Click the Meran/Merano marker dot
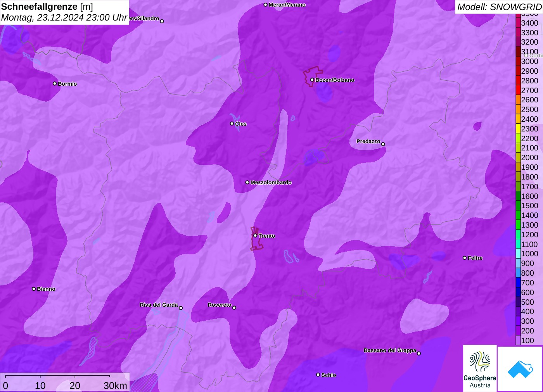This screenshot has width=543, height=392. 266,5
